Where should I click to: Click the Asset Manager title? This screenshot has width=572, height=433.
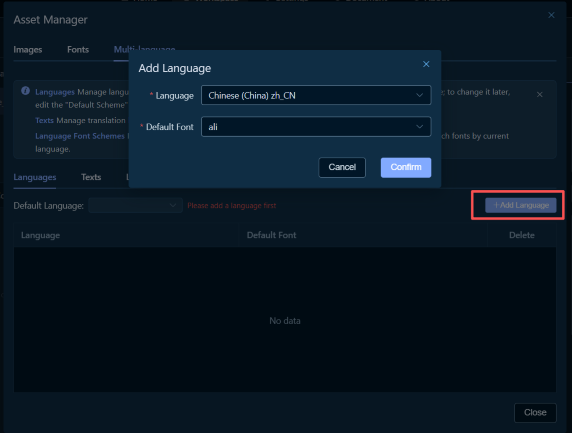[50, 20]
